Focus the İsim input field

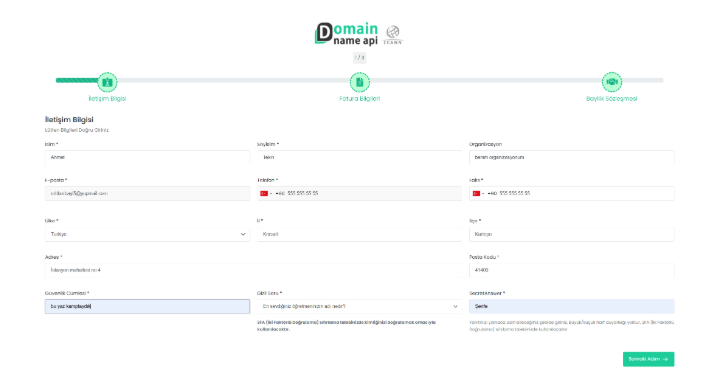click(x=147, y=158)
